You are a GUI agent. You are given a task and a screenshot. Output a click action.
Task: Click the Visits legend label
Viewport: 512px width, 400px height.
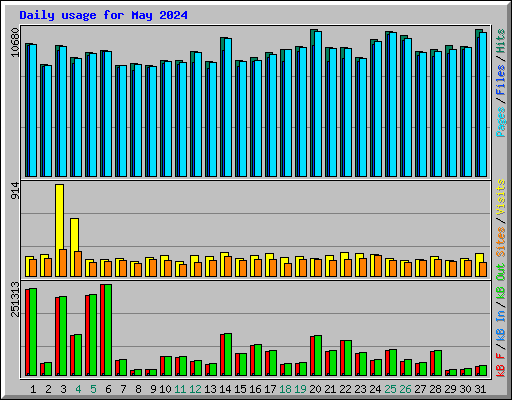tap(501, 197)
